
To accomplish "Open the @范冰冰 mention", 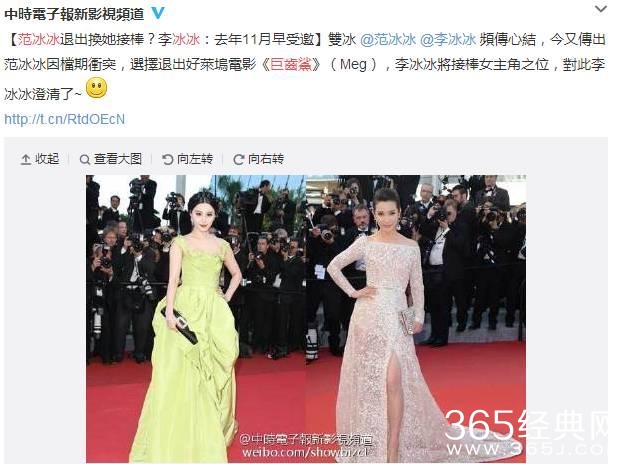I will point(388,39).
